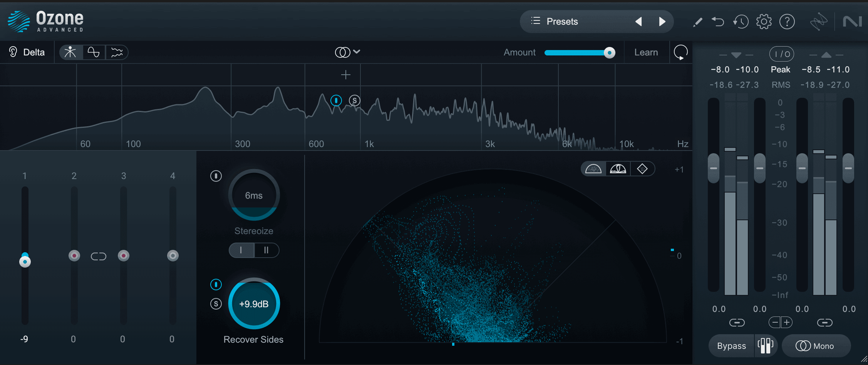Click the gain match minus/plus icon
Screen dimensions: 868x365
pos(781,322)
